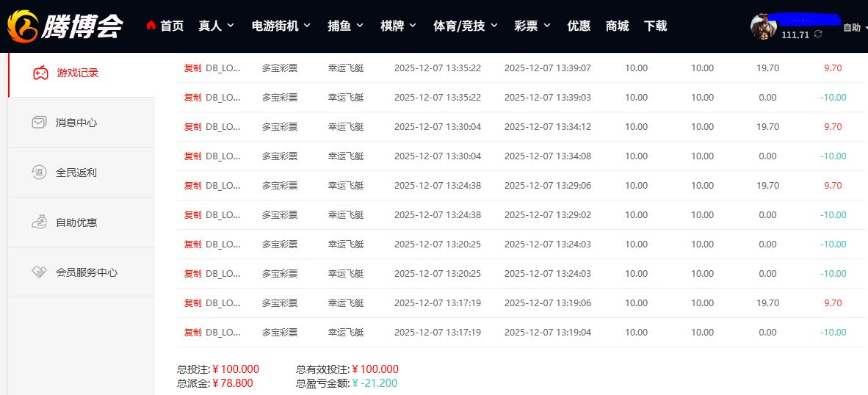The height and width of the screenshot is (395, 868).
Task: Open the user avatar profile picture
Action: [763, 26]
